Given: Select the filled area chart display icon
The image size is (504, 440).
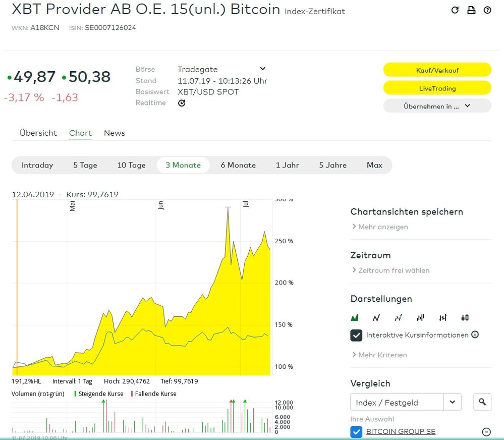Looking at the screenshot, I should click(x=355, y=317).
